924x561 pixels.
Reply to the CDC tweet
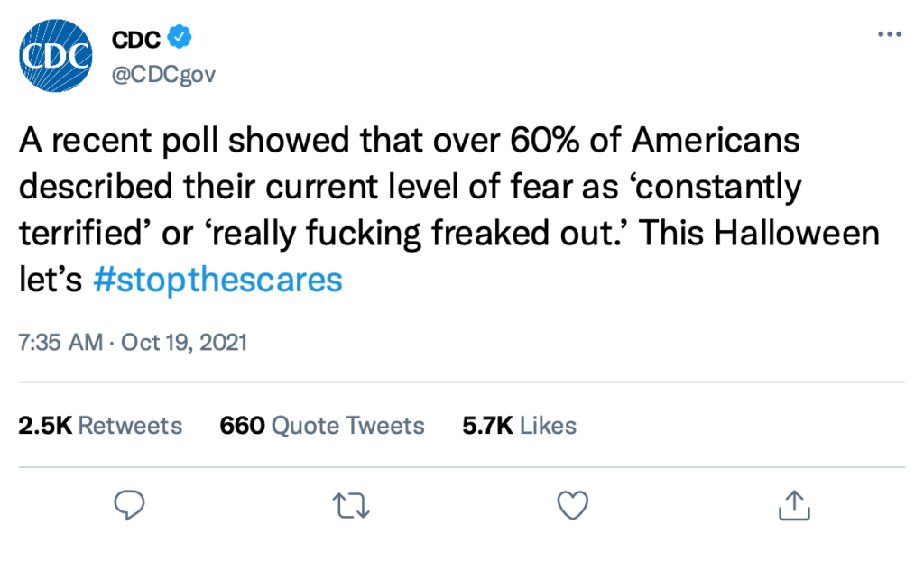click(130, 505)
